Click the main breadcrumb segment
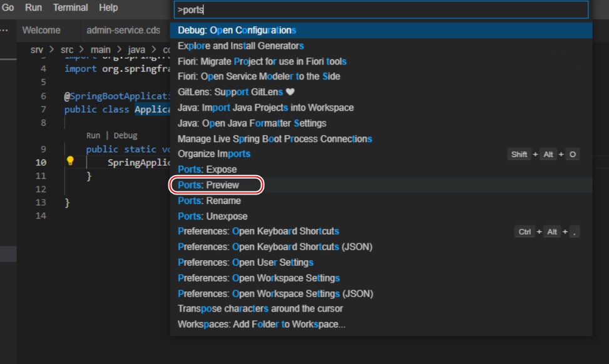 (101, 50)
